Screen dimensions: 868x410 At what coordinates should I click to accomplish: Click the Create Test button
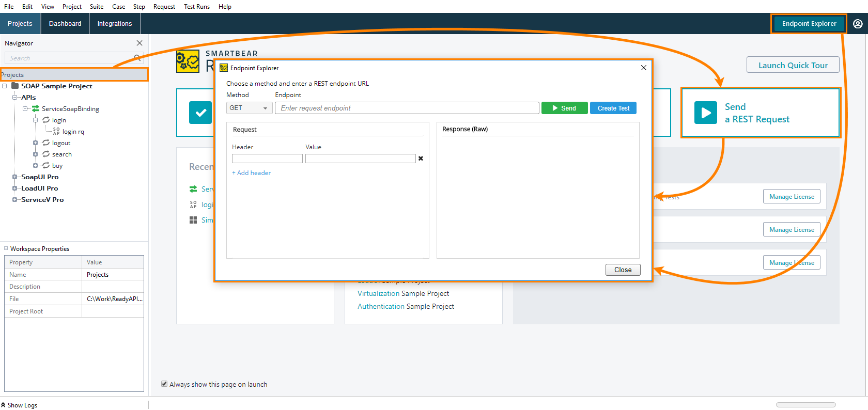(613, 108)
